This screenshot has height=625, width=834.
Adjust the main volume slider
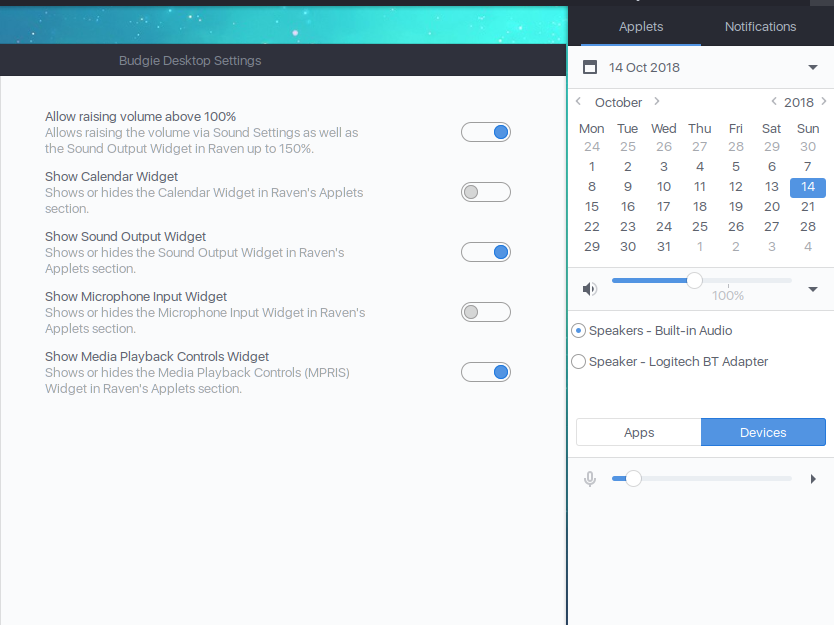(695, 281)
